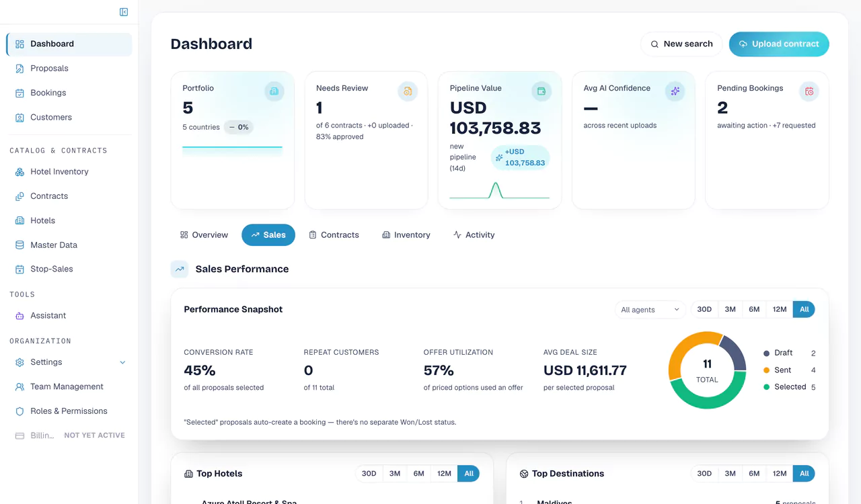Open Roles & Permissions
The height and width of the screenshot is (504, 861).
[x=69, y=411]
